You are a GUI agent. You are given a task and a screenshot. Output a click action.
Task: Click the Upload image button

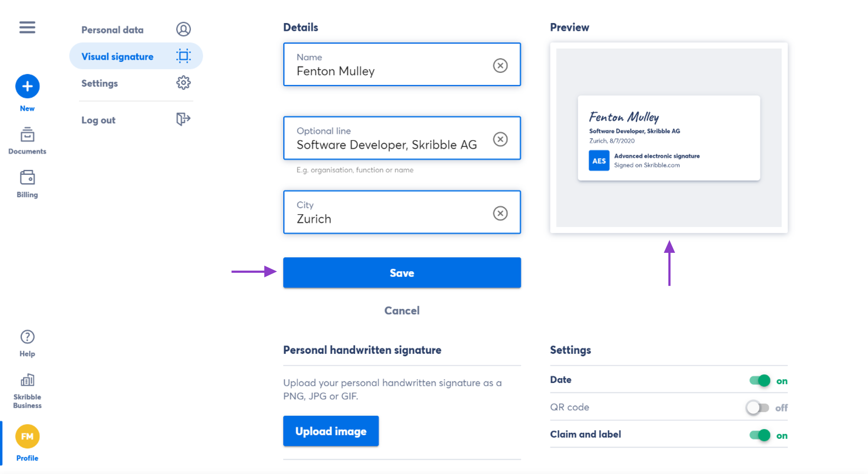(x=331, y=431)
